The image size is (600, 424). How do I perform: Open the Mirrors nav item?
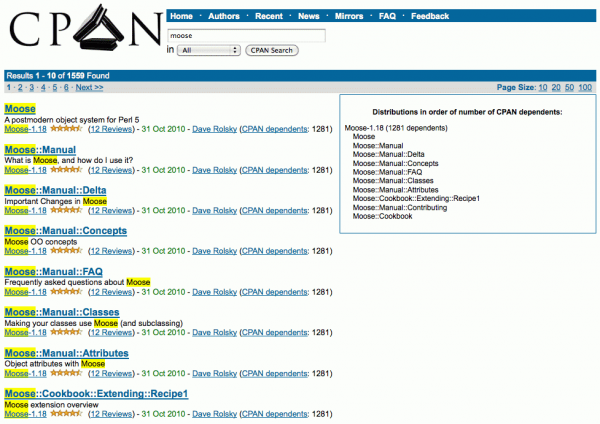coord(349,16)
